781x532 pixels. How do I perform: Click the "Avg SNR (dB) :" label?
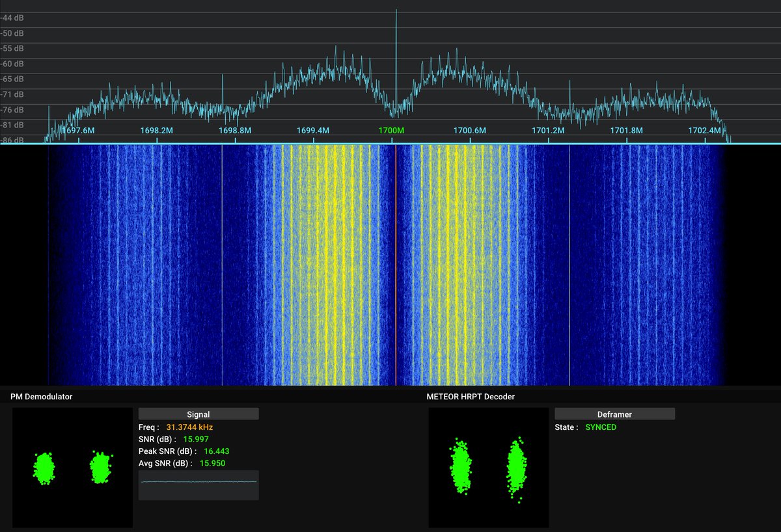pos(166,463)
